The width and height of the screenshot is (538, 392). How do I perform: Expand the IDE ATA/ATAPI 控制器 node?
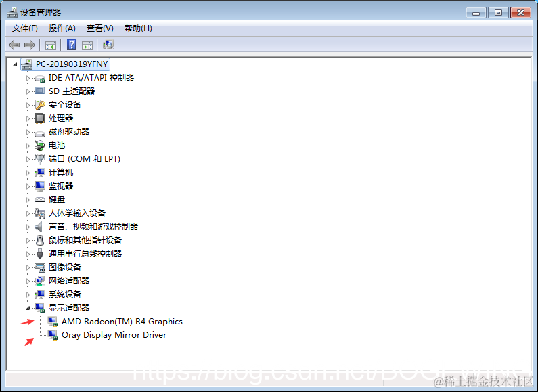click(28, 79)
